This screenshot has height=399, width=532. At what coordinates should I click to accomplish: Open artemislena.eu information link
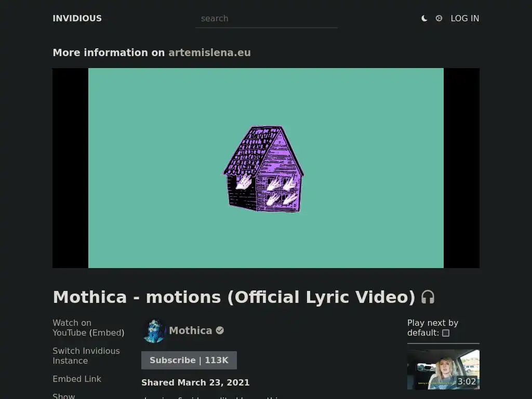tap(209, 52)
